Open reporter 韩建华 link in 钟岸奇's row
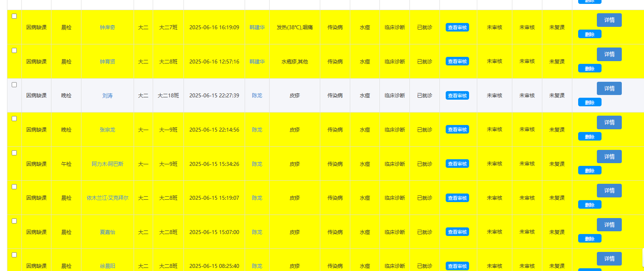 257,27
